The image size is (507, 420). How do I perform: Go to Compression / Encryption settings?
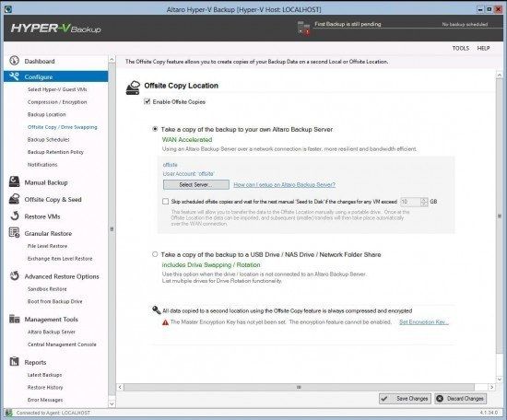57,101
